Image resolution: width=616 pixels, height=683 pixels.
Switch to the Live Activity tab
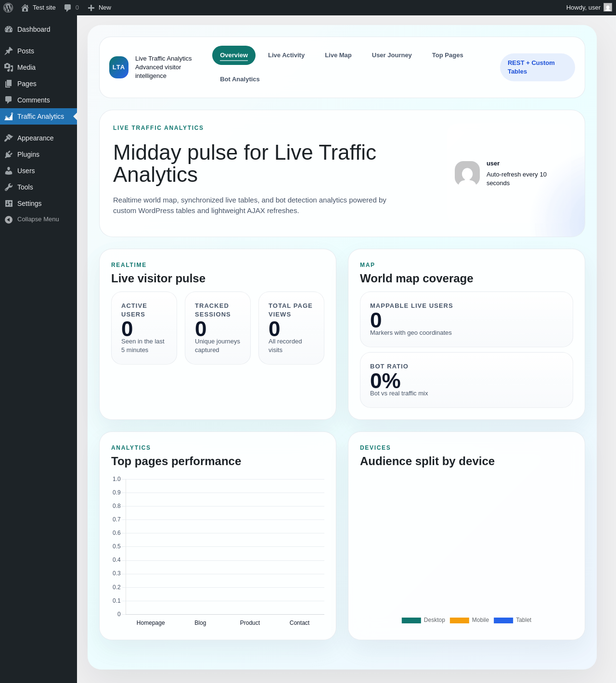[286, 55]
